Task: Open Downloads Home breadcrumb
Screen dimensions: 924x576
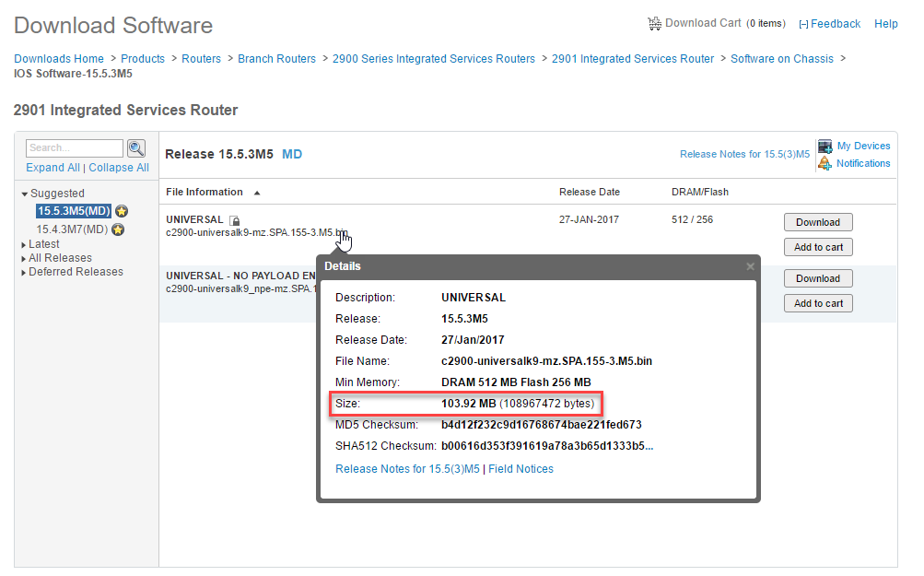Action: click(x=59, y=59)
